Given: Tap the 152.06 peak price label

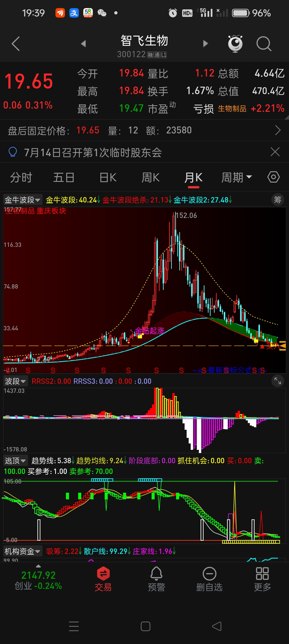Looking at the screenshot, I should [186, 216].
